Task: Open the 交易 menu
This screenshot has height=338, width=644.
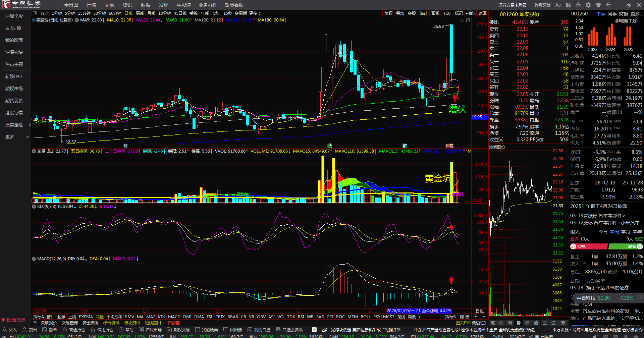Action: tap(109, 5)
